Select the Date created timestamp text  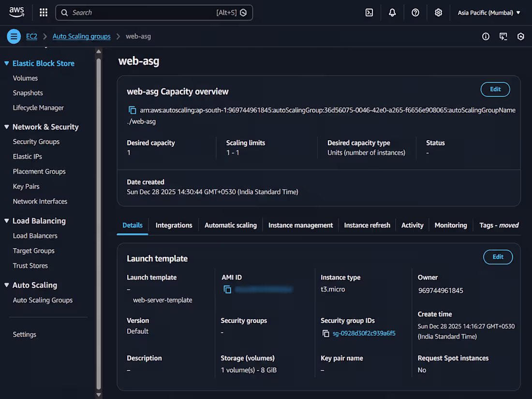(x=212, y=192)
